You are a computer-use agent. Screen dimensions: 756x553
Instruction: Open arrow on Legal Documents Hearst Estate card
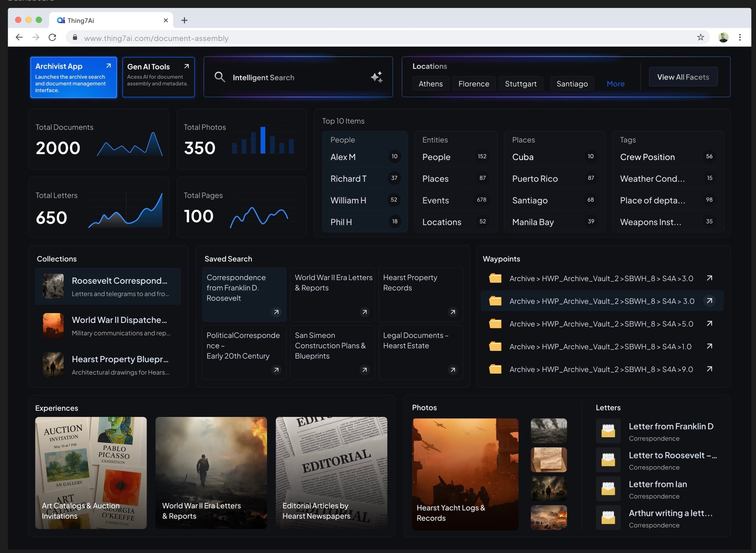tap(453, 370)
